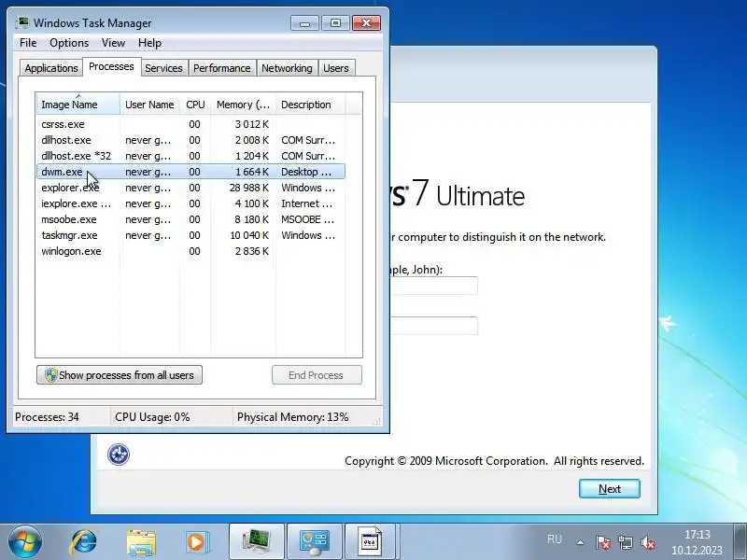
Task: Click the Processes: 34 status entry
Action: 47,417
